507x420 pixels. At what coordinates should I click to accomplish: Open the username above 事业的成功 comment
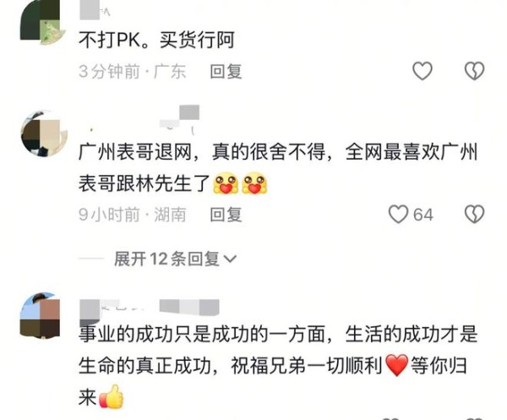pos(150,308)
